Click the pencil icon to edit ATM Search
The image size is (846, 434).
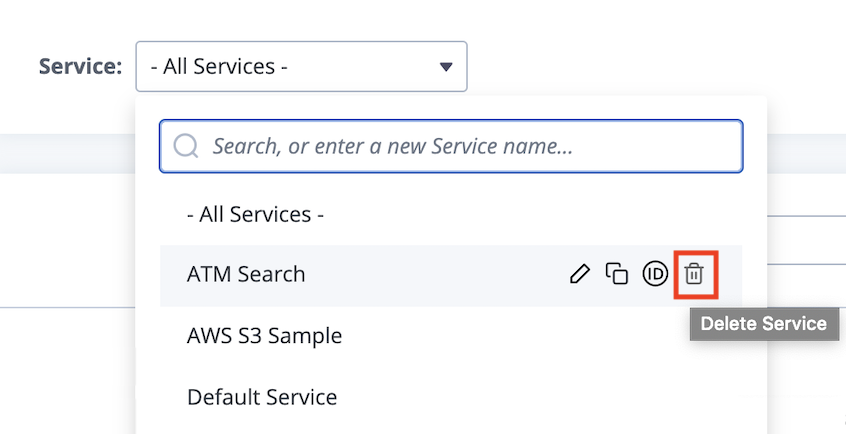pos(579,274)
